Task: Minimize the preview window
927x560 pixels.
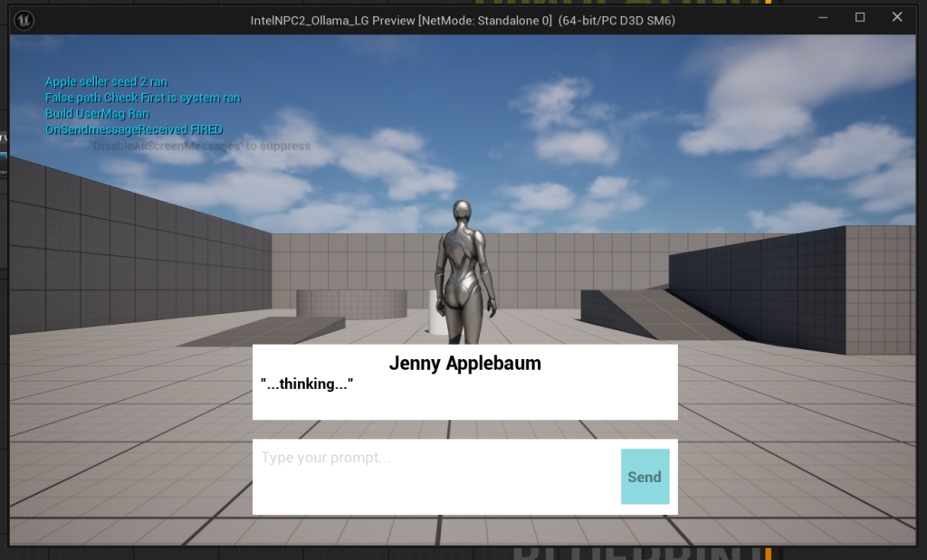Action: tap(824, 18)
